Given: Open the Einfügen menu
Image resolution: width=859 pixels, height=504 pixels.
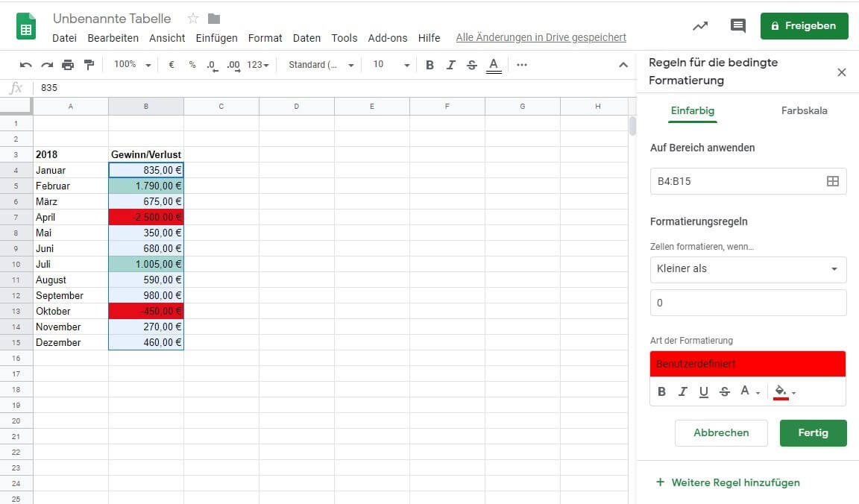Looking at the screenshot, I should point(216,38).
